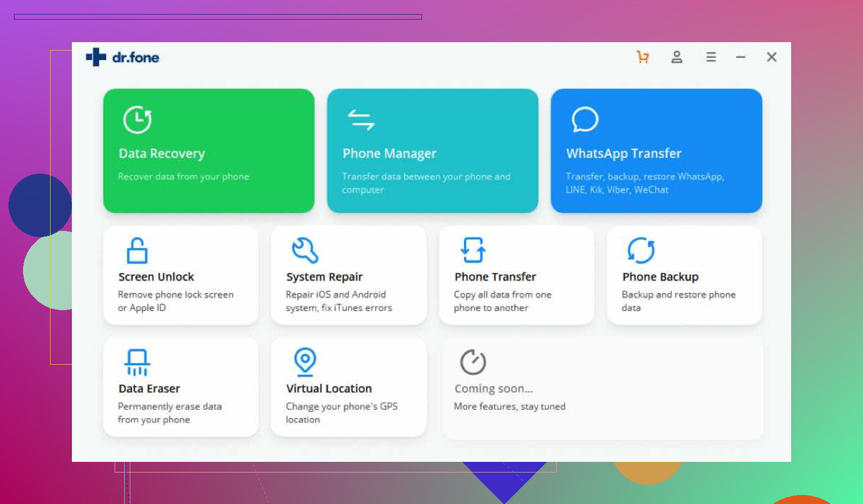Open the Phone Backup title
Image resolution: width=863 pixels, height=504 pixels.
click(660, 277)
